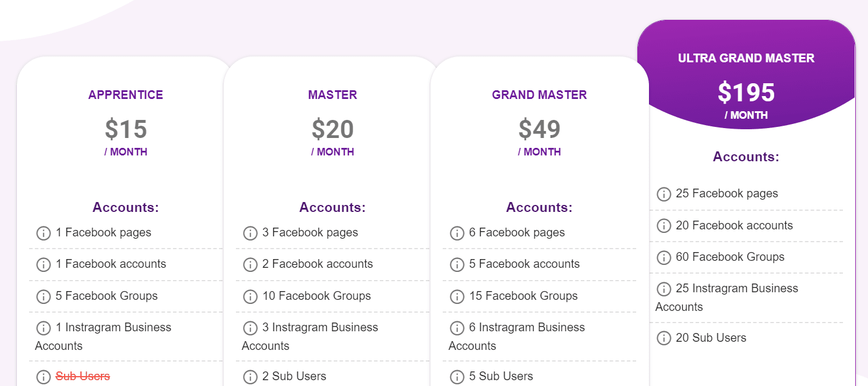Viewport: 868px width, 386px height.
Task: Click the info icon beside "1 Facebook pages"
Action: 43,233
